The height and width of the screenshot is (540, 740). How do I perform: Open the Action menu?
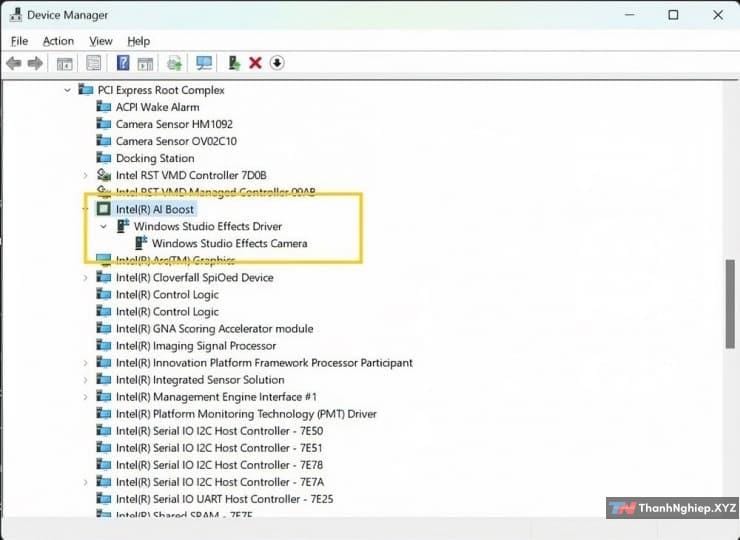[x=58, y=41]
